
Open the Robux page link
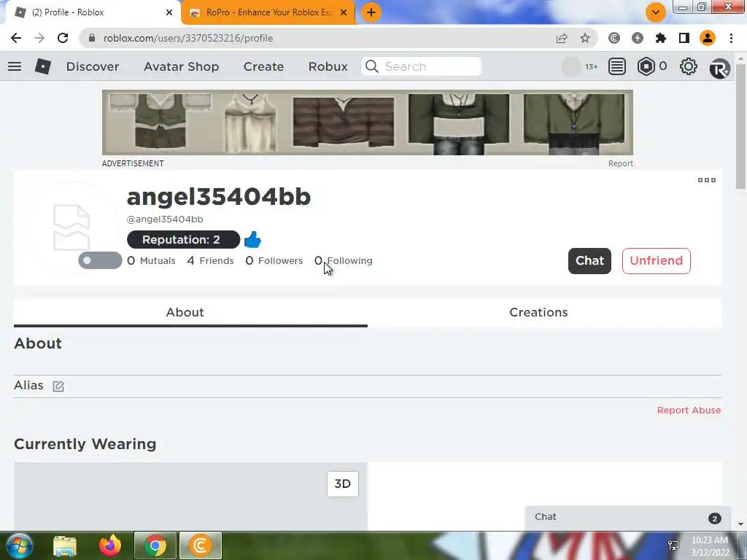[328, 66]
